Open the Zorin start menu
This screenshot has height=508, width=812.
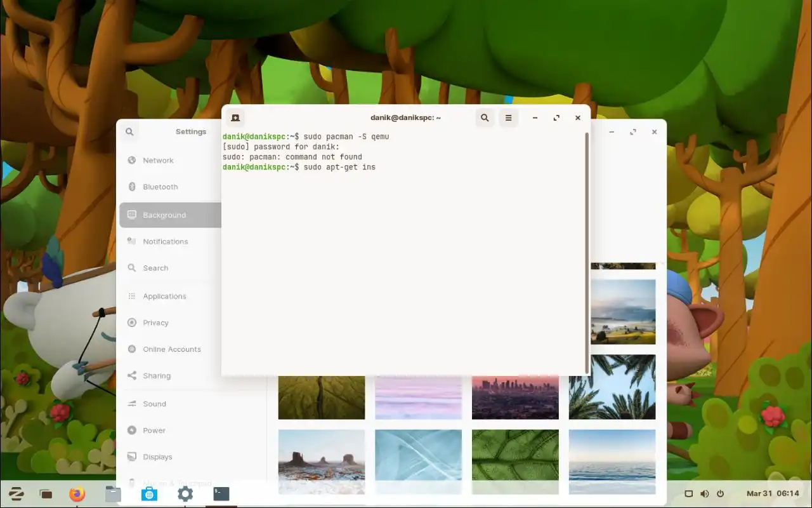[16, 493]
